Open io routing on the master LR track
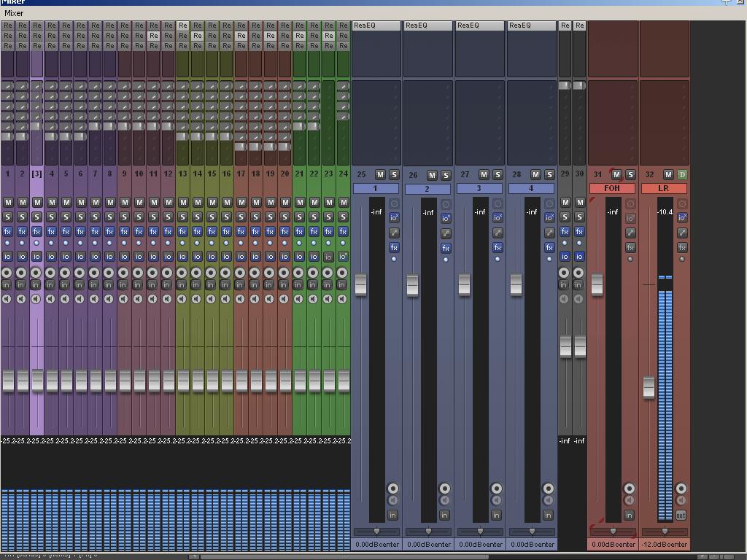The image size is (747, 560). (x=682, y=217)
